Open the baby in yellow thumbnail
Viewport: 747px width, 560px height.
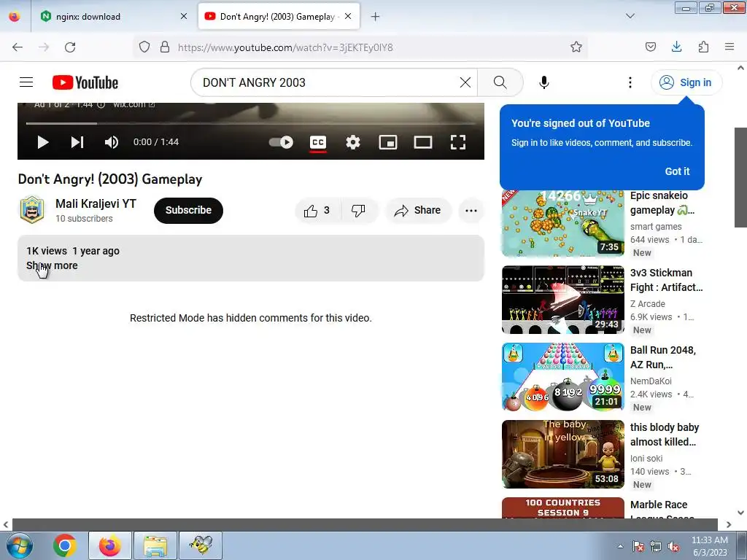pyautogui.click(x=562, y=454)
